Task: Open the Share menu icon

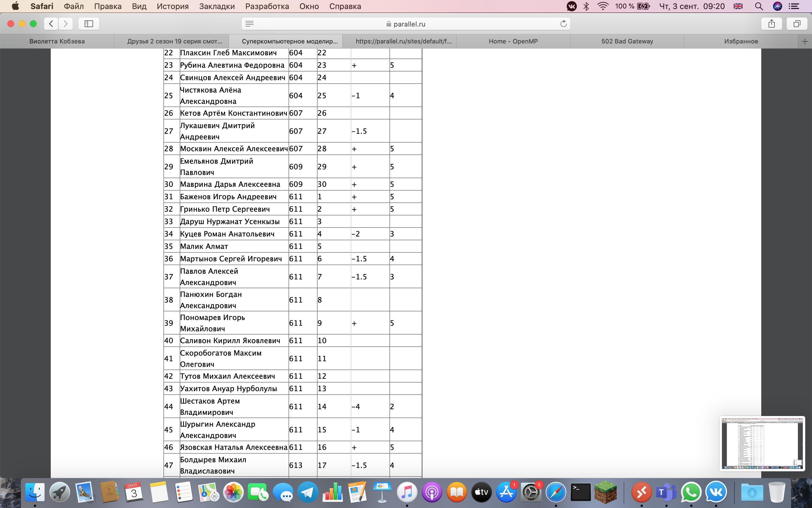Action: pos(772,23)
